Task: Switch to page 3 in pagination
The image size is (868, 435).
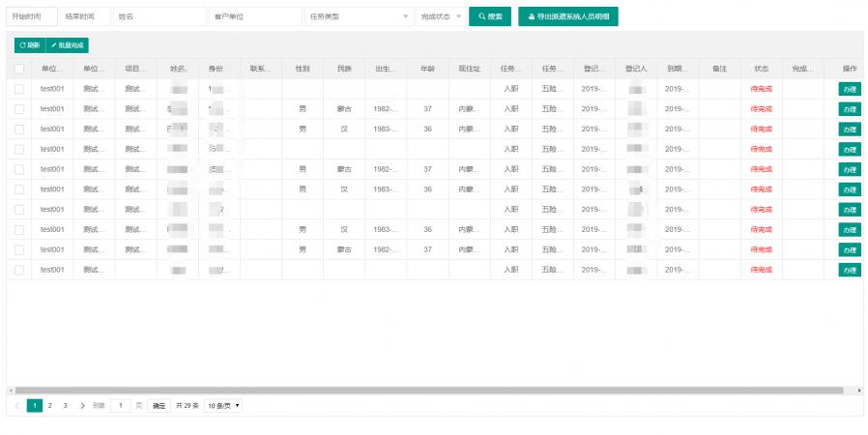Action: tap(66, 405)
